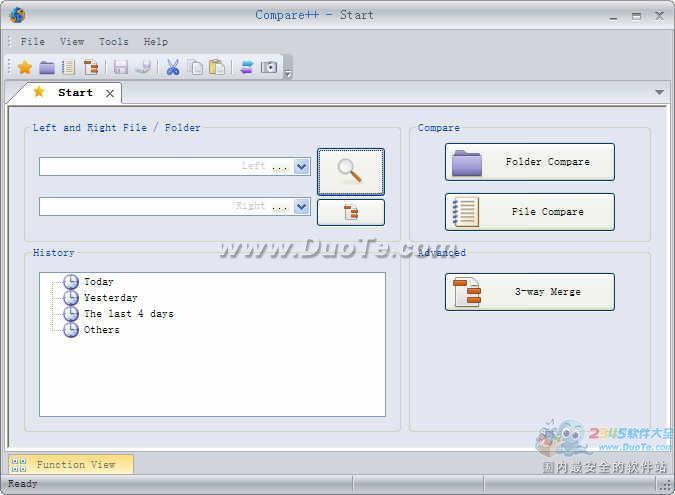Open the View menu

72,42
